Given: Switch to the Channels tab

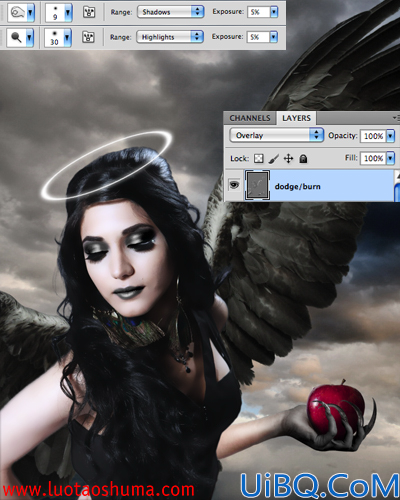Looking at the screenshot, I should pyautogui.click(x=250, y=118).
